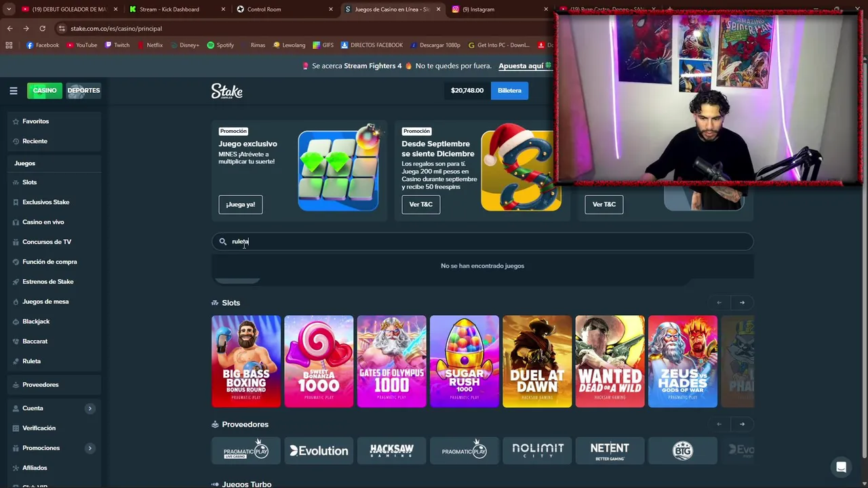Screen dimensions: 868x488
Task: Open the Sweet Bonanza 1000 thumbnail
Action: click(x=319, y=361)
